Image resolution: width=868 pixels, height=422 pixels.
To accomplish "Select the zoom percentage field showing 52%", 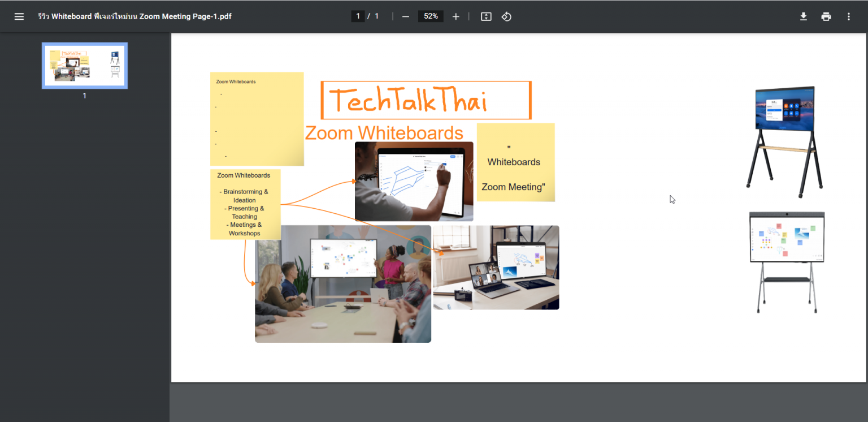I will pyautogui.click(x=430, y=16).
